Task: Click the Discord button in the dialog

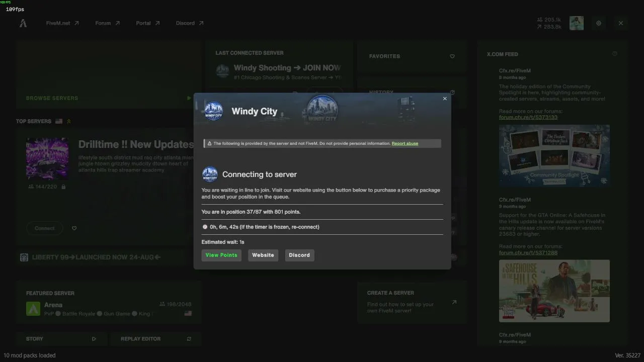Action: point(299,255)
